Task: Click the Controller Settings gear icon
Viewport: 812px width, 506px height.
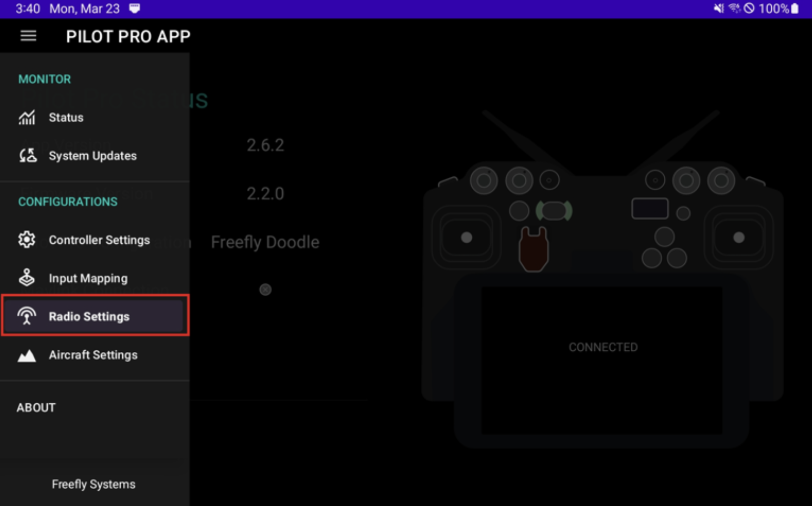Action: click(x=27, y=240)
